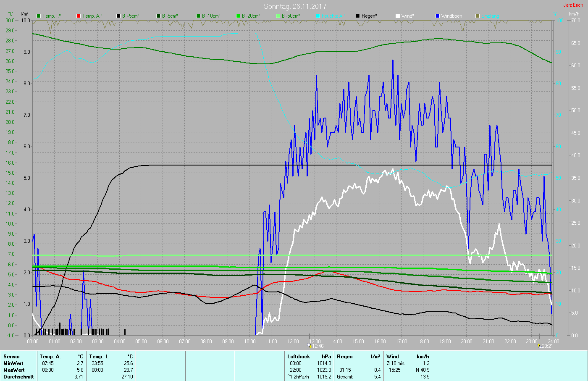Image resolution: width=588 pixels, height=381 pixels.
Task: Click the date title Sonntag, 26.11.2017
Action: (295, 6)
